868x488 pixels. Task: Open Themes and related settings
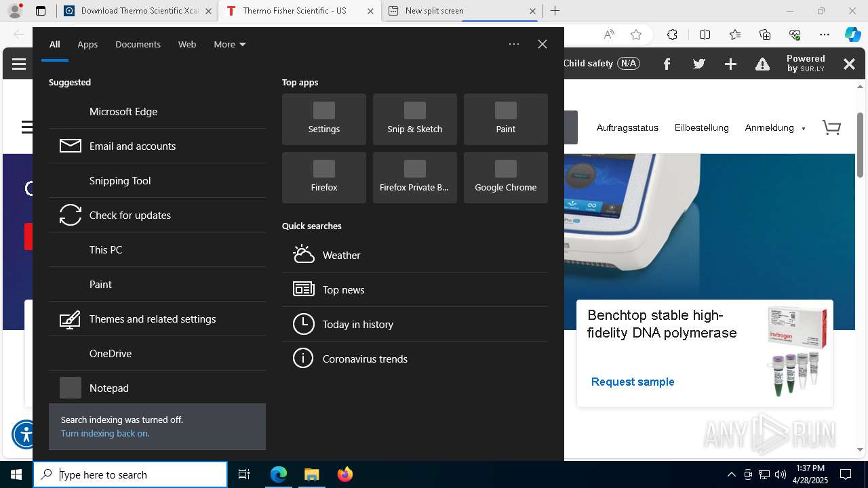[x=157, y=319]
